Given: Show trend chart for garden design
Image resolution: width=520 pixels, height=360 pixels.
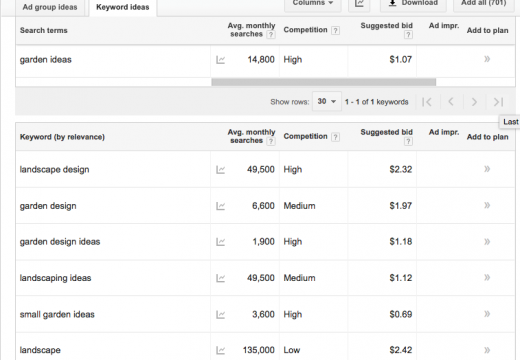Looking at the screenshot, I should [220, 206].
